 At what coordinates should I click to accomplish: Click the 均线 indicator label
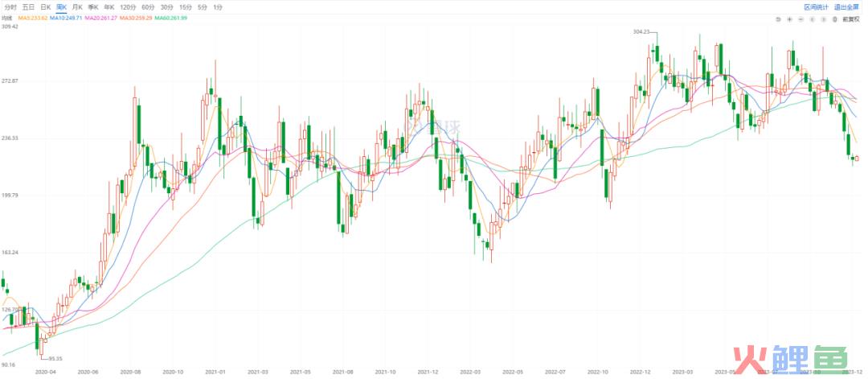[x=7, y=19]
